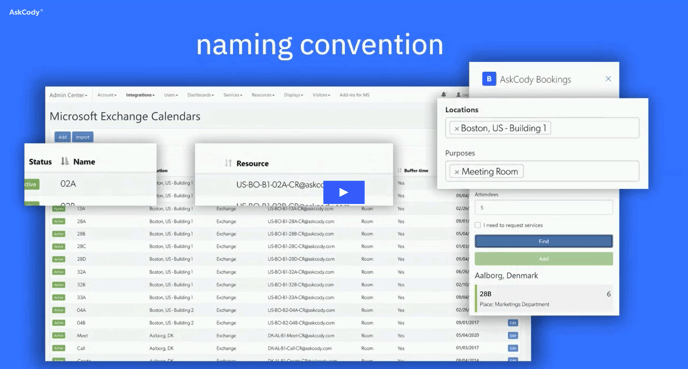Click Boston, US - Building 2 in row 04A
The width and height of the screenshot is (688, 369).
click(x=171, y=310)
